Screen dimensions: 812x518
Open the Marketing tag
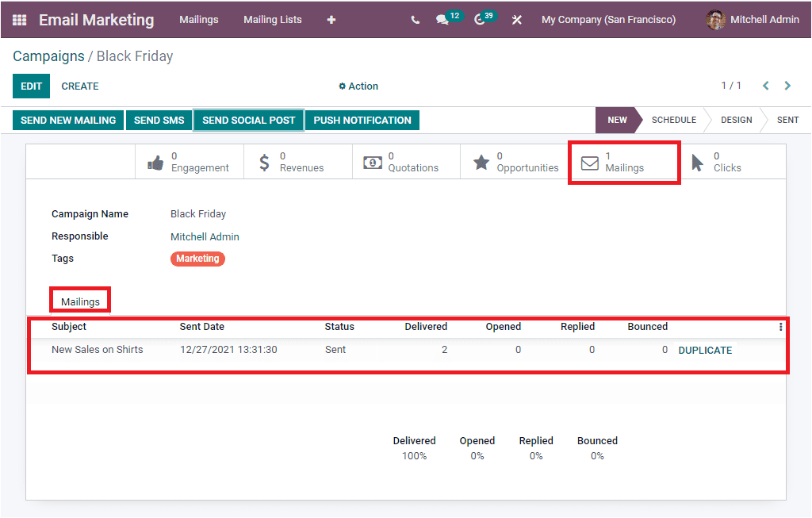click(197, 259)
